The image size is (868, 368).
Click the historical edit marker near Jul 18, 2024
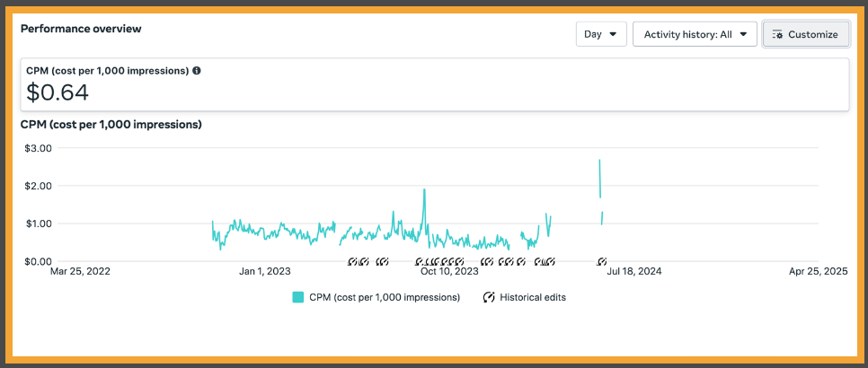[x=602, y=261]
